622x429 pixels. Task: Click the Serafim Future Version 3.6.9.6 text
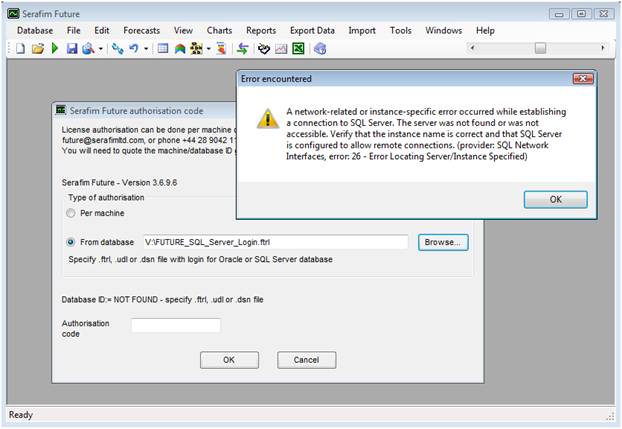[x=119, y=183]
